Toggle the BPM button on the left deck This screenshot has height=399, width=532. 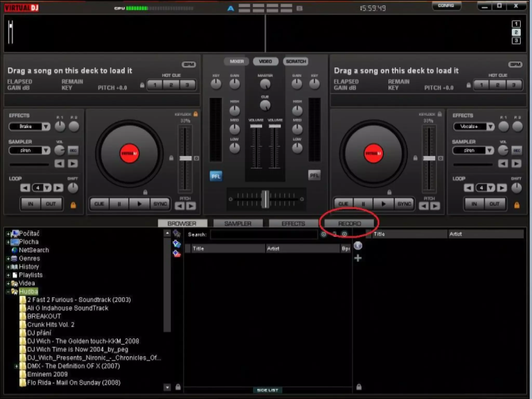pos(189,64)
